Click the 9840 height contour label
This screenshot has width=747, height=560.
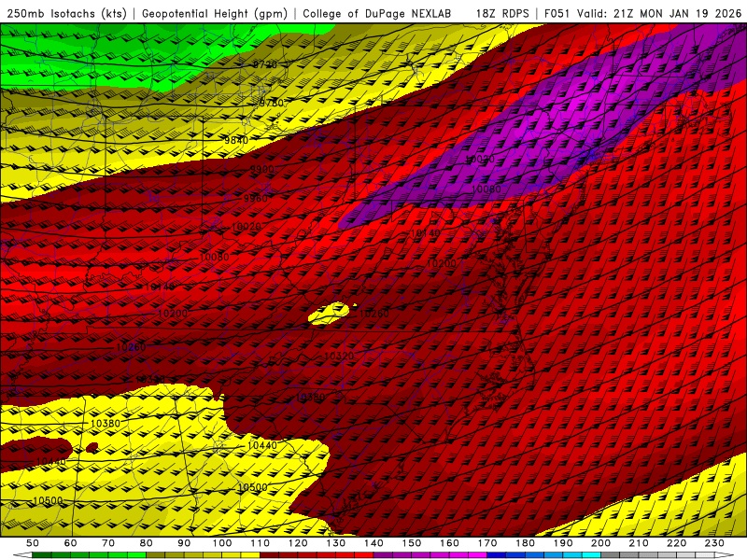point(236,140)
